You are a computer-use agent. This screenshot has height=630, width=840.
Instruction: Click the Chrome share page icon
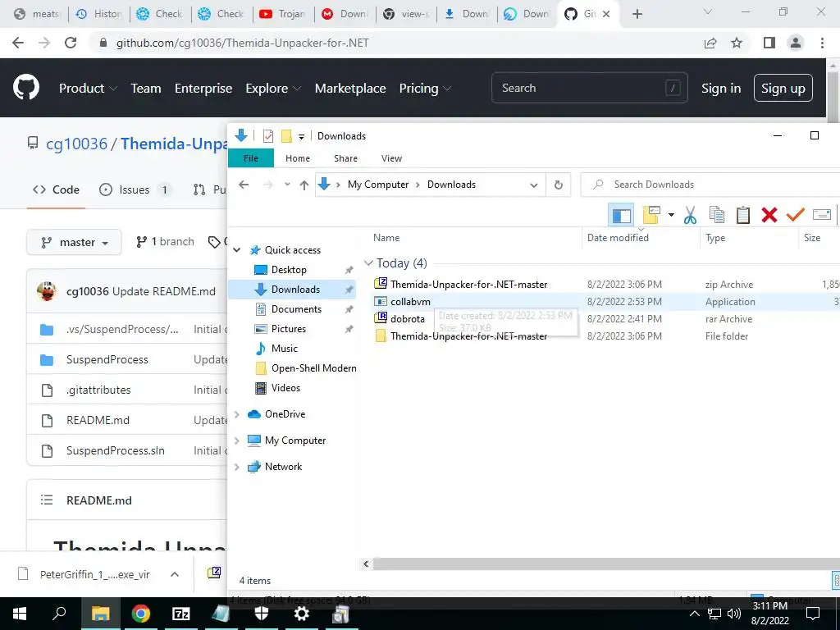point(710,43)
